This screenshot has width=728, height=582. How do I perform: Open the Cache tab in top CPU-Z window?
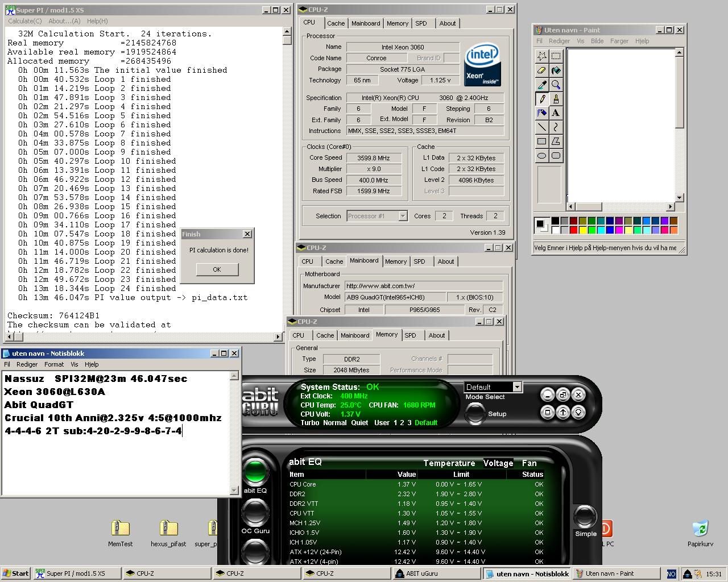pyautogui.click(x=336, y=23)
